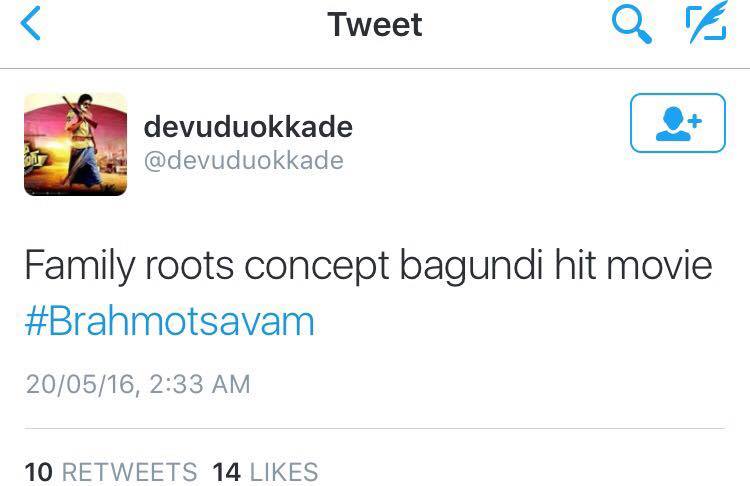Tap the person-plus glyph inside the follow button
Image resolution: width=750 pixels, height=486 pixels.
coord(678,123)
